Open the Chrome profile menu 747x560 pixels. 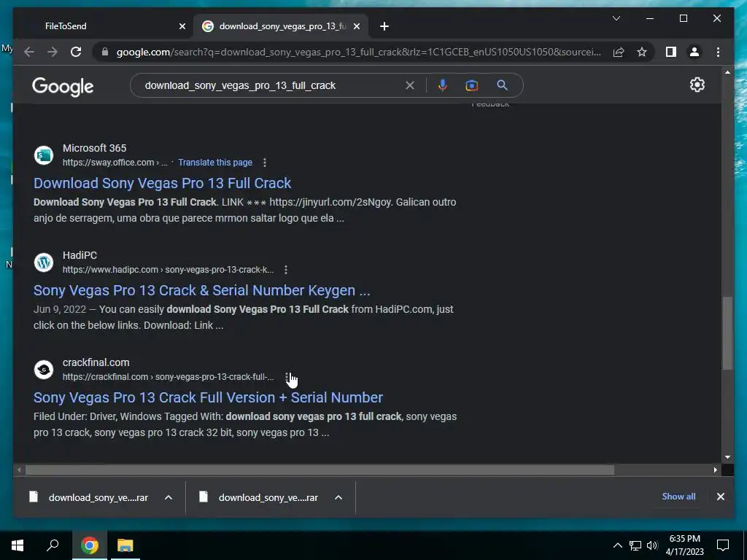(694, 52)
